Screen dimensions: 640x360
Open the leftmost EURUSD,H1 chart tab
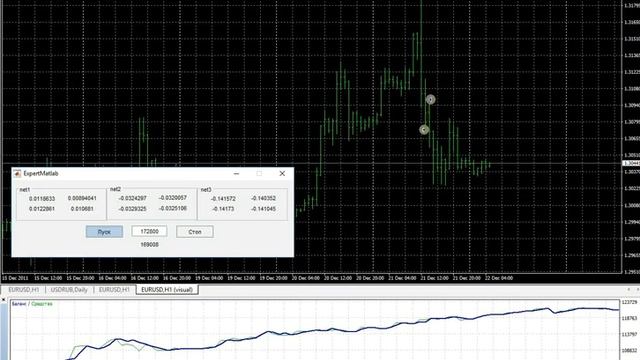24,289
